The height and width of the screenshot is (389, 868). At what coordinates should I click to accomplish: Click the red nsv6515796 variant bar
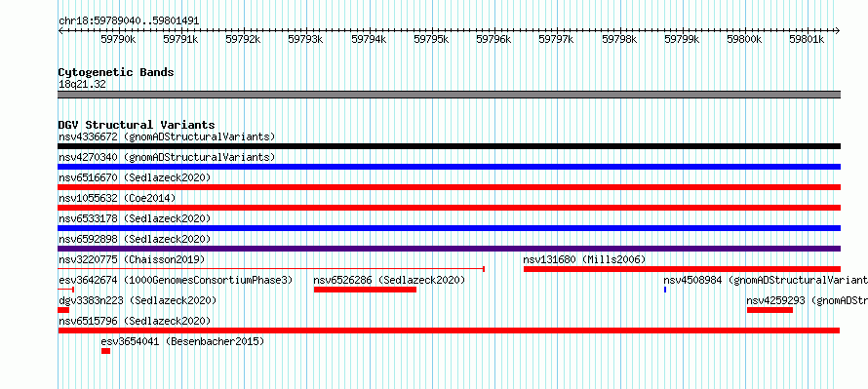point(449,331)
